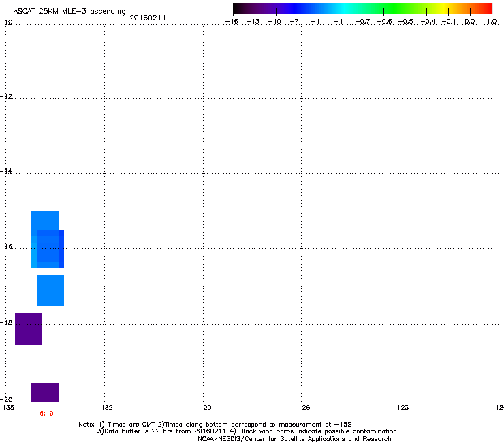504x443 pixels.
Task: Click the blue data block just below latitude -16
Action: coord(50,290)
